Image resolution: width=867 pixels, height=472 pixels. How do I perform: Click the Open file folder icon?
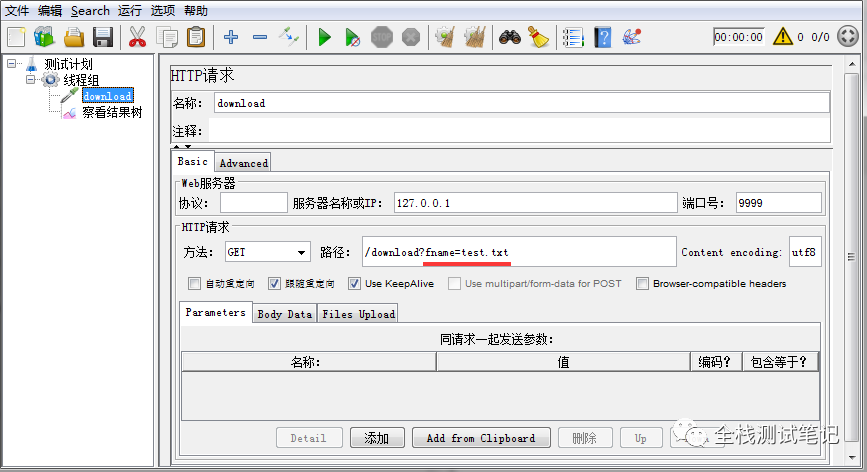pos(74,37)
